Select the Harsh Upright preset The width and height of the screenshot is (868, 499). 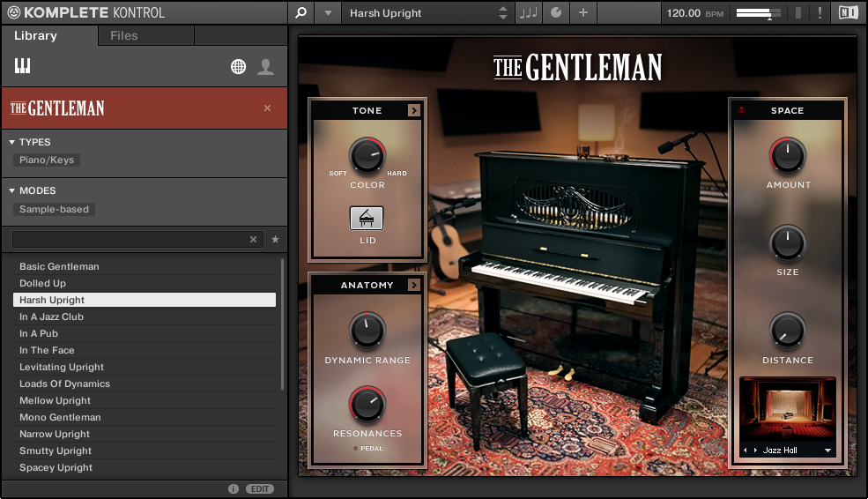144,300
